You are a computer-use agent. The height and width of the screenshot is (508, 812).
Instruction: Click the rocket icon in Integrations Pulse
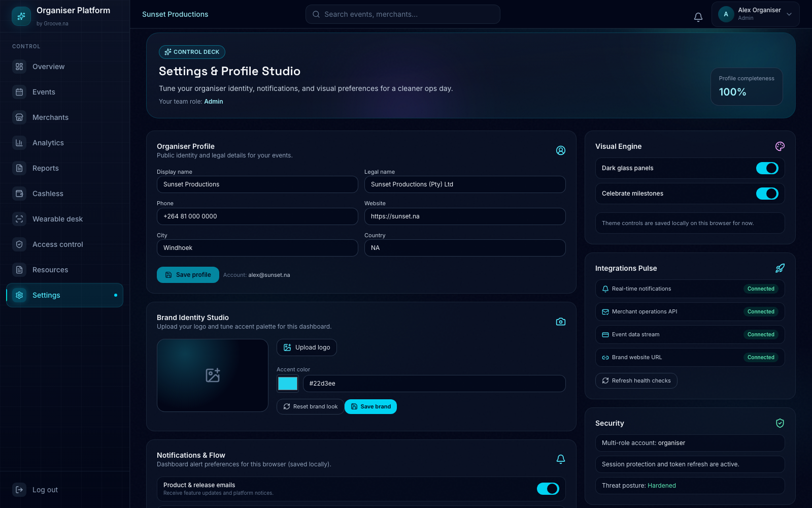[780, 268]
